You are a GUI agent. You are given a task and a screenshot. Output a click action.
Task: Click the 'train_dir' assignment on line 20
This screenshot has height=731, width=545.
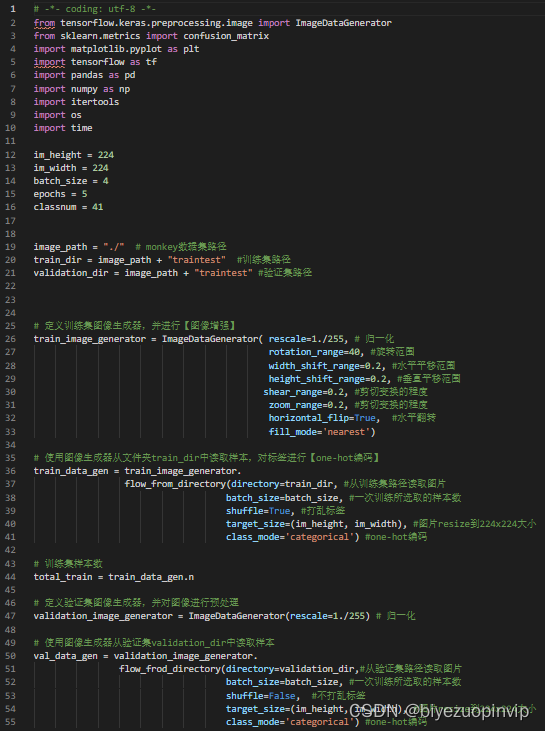tap(130, 260)
